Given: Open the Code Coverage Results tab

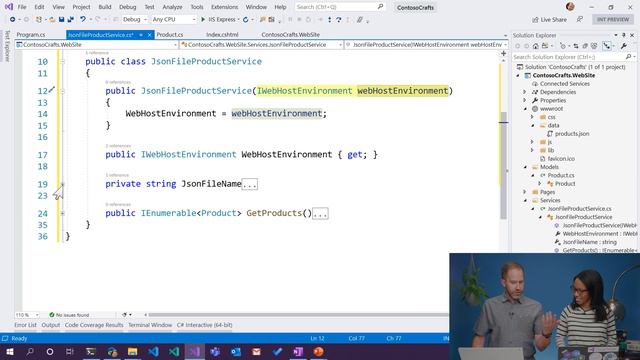Looking at the screenshot, I should click(94, 325).
